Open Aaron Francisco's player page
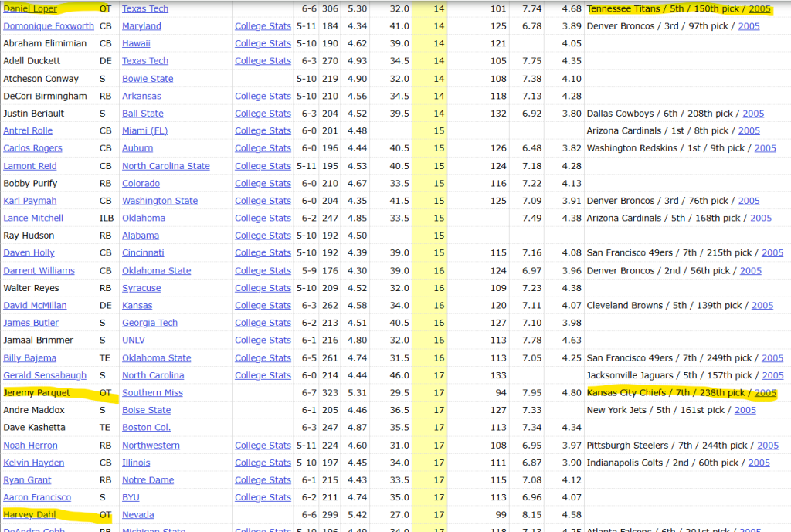The height and width of the screenshot is (532, 791). tap(37, 497)
